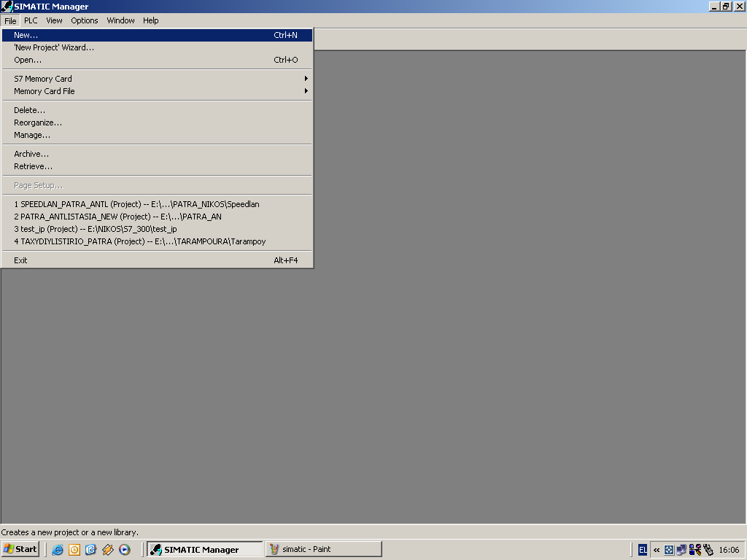Screen dimensions: 747x560
Task: Open the View menu
Action: click(54, 20)
